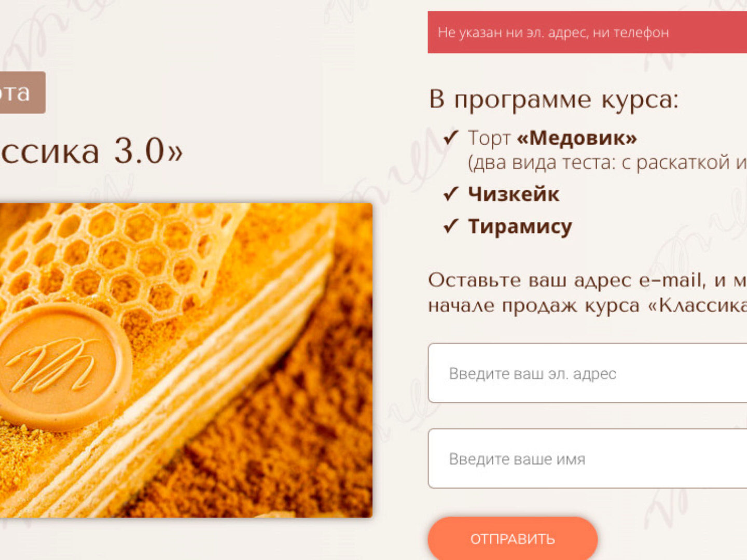This screenshot has height=560, width=747.
Task: Click the red error banner about missing email
Action: click(587, 32)
